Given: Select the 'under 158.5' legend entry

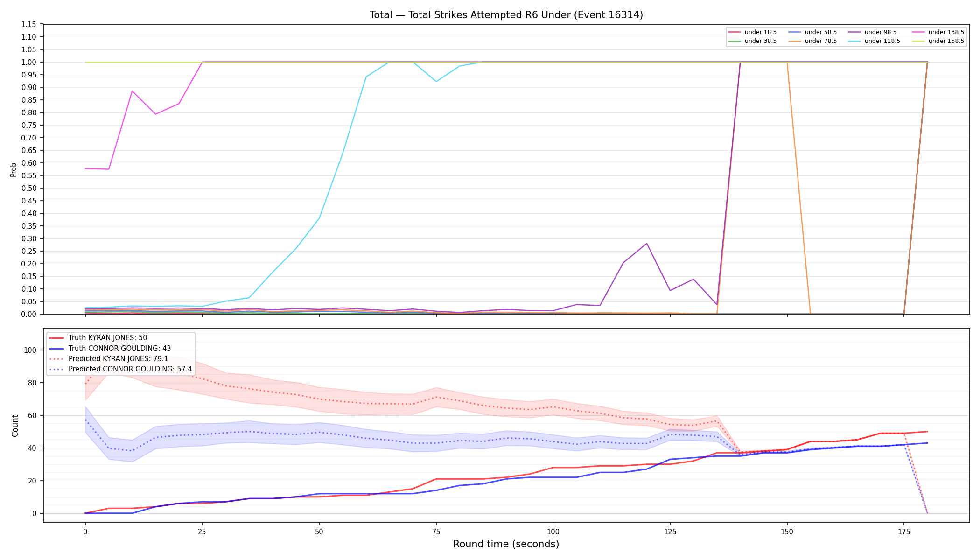Looking at the screenshot, I should click(938, 41).
